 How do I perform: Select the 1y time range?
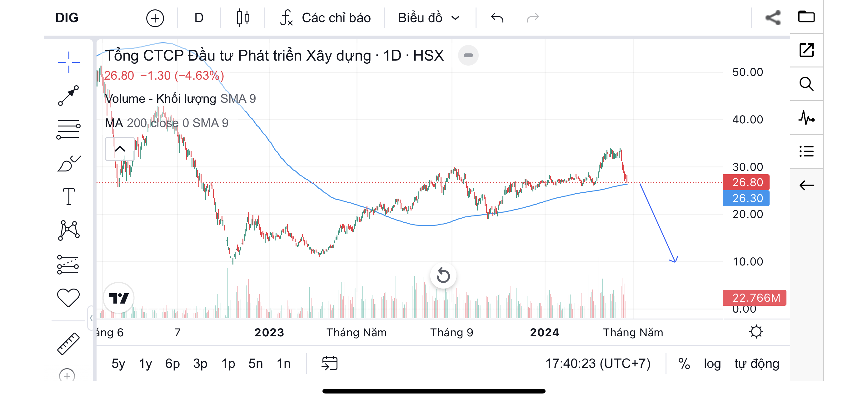pos(145,364)
